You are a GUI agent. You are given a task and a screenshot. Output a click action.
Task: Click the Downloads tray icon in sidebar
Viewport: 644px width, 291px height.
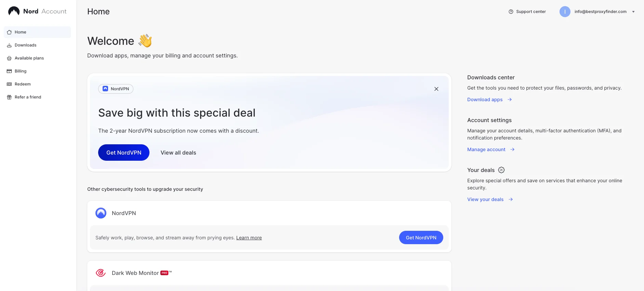coord(9,45)
